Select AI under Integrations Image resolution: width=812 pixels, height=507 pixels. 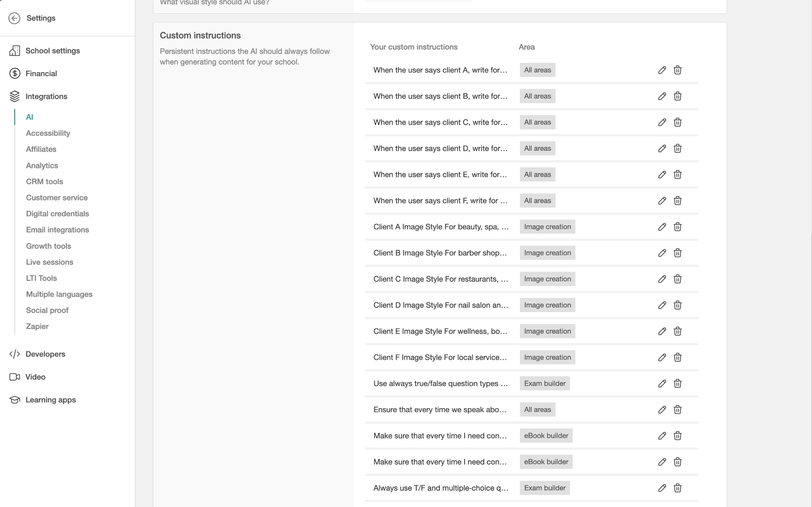point(30,117)
